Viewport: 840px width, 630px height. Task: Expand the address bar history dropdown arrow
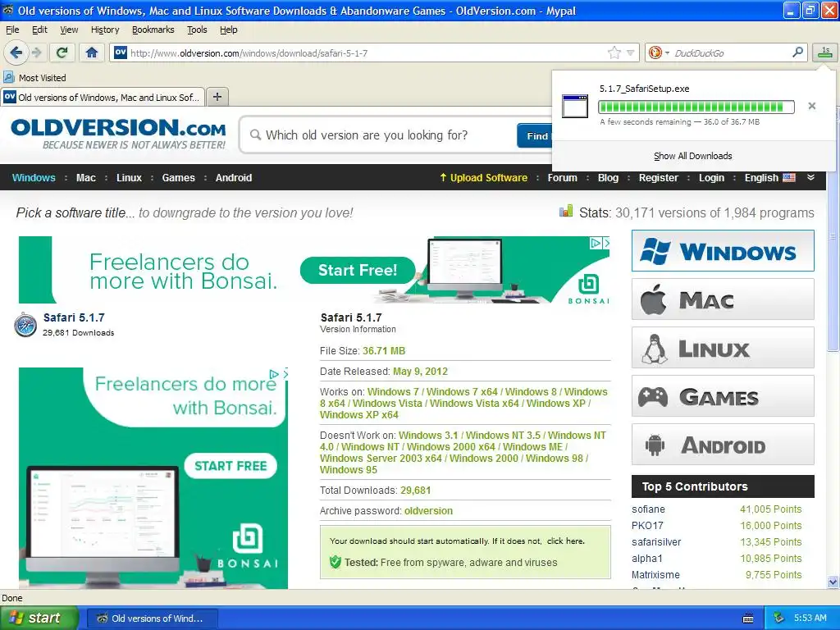(631, 52)
